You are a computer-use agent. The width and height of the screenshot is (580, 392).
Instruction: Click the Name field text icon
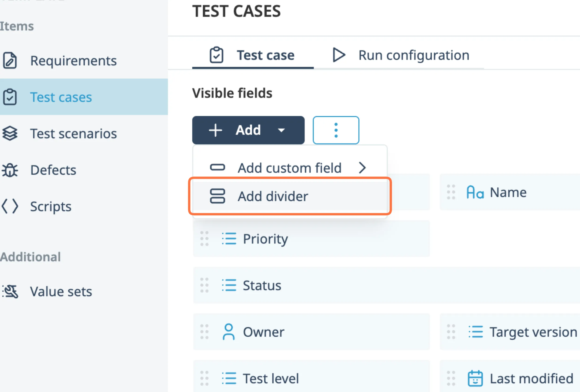point(475,192)
